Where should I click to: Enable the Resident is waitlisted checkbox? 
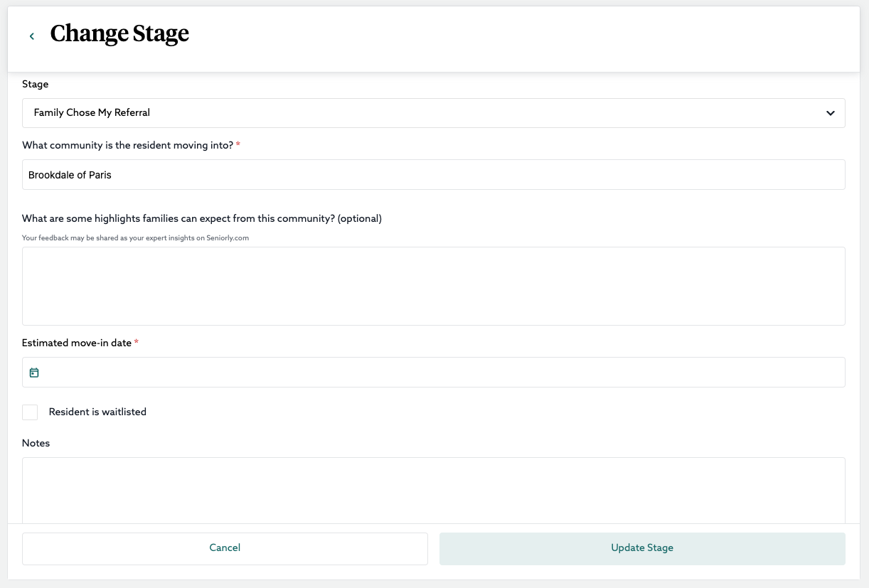tap(30, 412)
